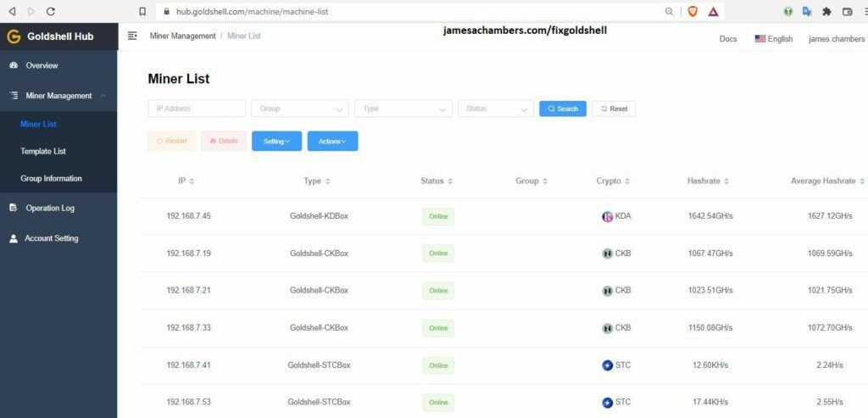Click Goldshell-KDBox type cell
Viewport: 868px width, 418px height.
tap(319, 216)
